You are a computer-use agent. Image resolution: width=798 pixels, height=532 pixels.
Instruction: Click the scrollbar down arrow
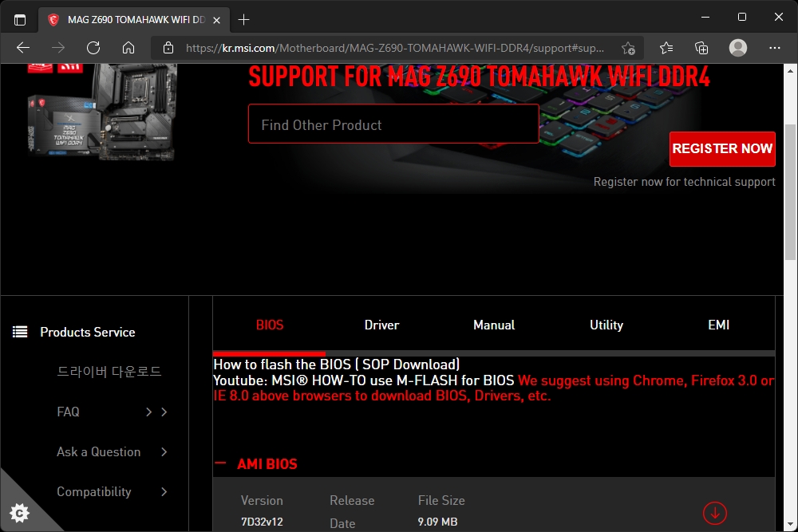click(x=790, y=524)
